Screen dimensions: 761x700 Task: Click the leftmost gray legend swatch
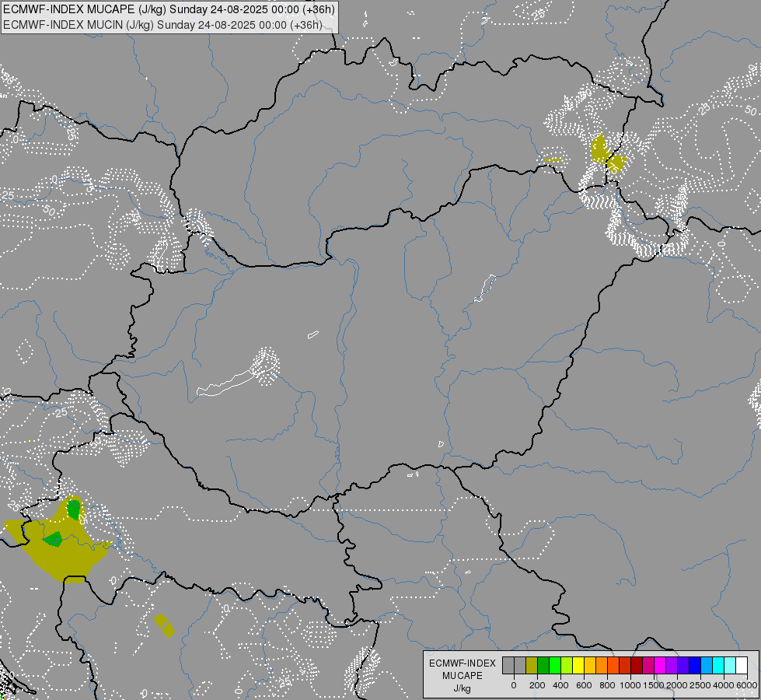(x=508, y=665)
